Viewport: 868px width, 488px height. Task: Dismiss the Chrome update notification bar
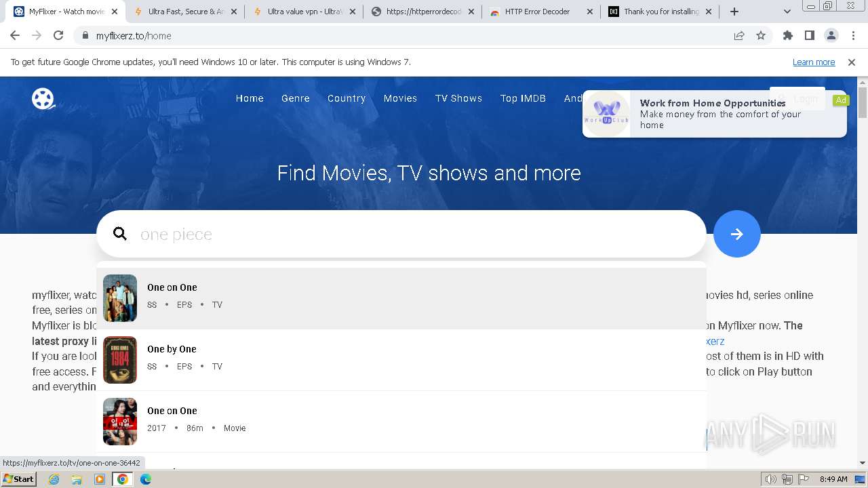[x=852, y=62]
